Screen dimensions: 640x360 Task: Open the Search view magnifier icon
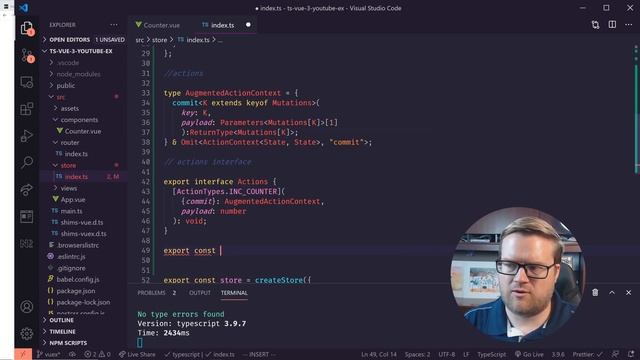(27, 162)
